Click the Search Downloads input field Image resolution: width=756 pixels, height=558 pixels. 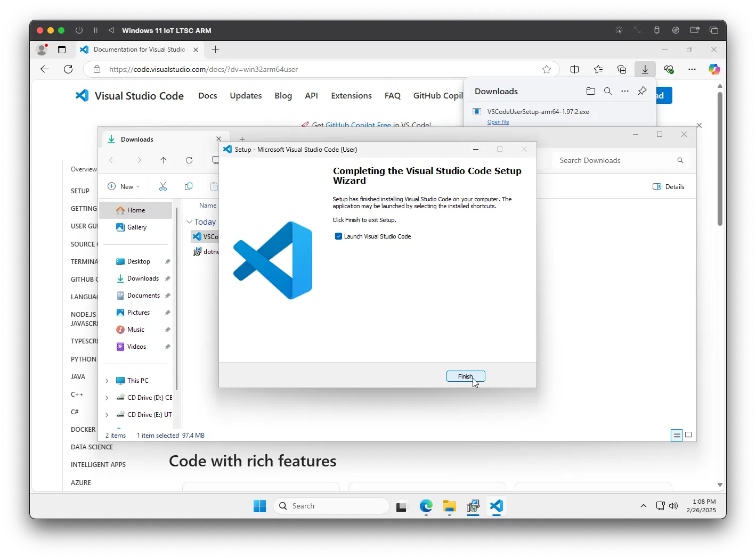click(x=615, y=160)
